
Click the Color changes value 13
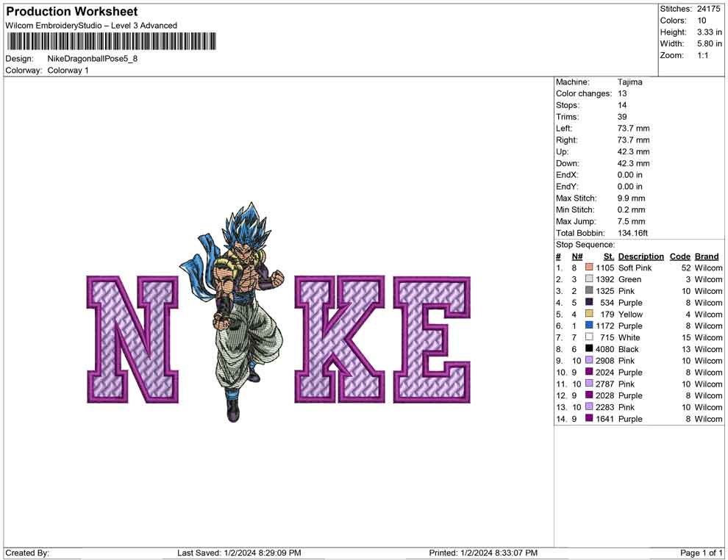[x=622, y=94]
